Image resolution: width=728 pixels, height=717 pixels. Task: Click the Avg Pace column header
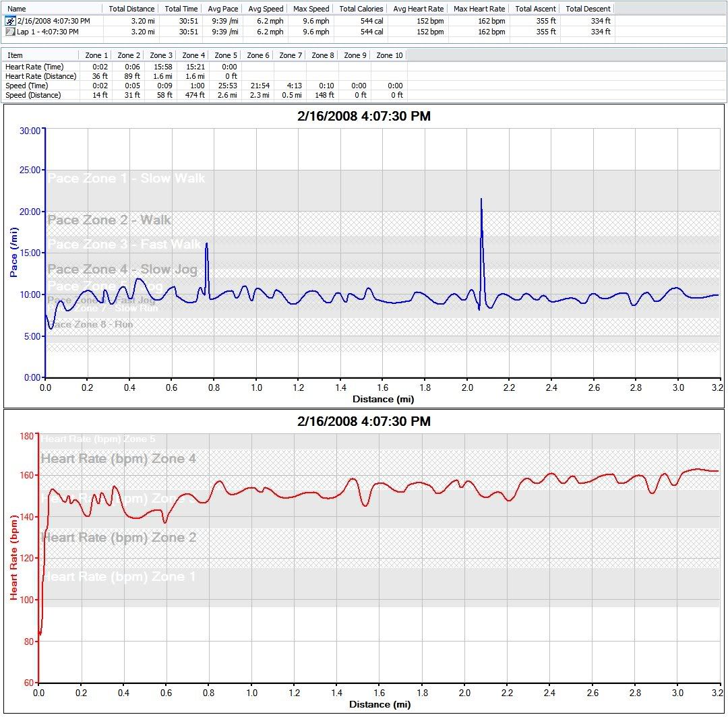(x=224, y=9)
